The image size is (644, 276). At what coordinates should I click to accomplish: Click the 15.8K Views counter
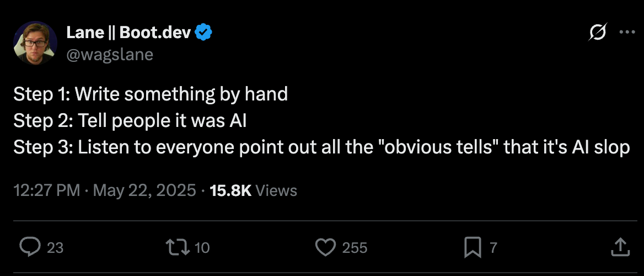pyautogui.click(x=253, y=191)
